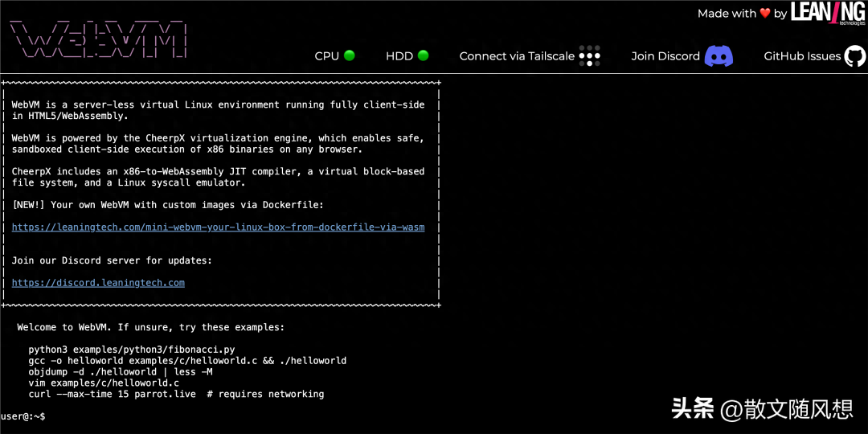868x434 pixels.
Task: Select Connect via Tailscale label
Action: (517, 56)
